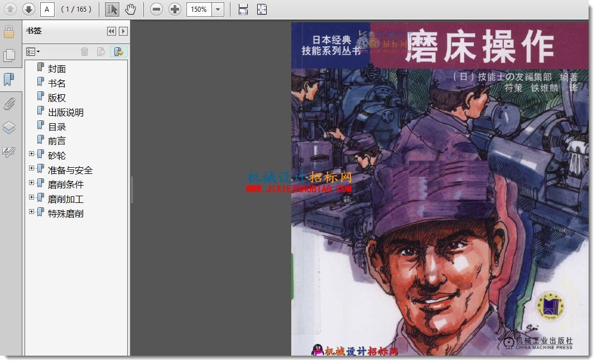
Task: Open the attachments paperclip panel
Action: click(x=9, y=104)
